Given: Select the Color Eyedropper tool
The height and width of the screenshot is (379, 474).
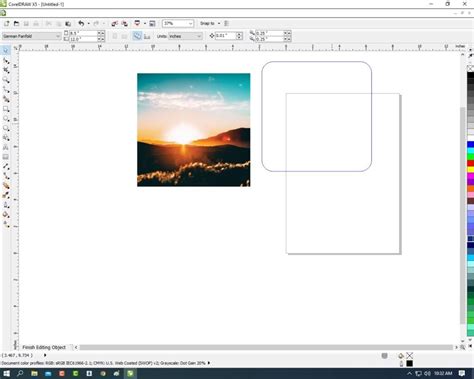Looking at the screenshot, I should click(x=6, y=195).
